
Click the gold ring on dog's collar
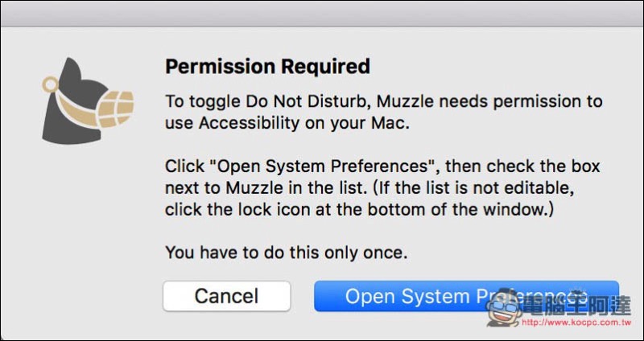pyautogui.click(x=50, y=85)
